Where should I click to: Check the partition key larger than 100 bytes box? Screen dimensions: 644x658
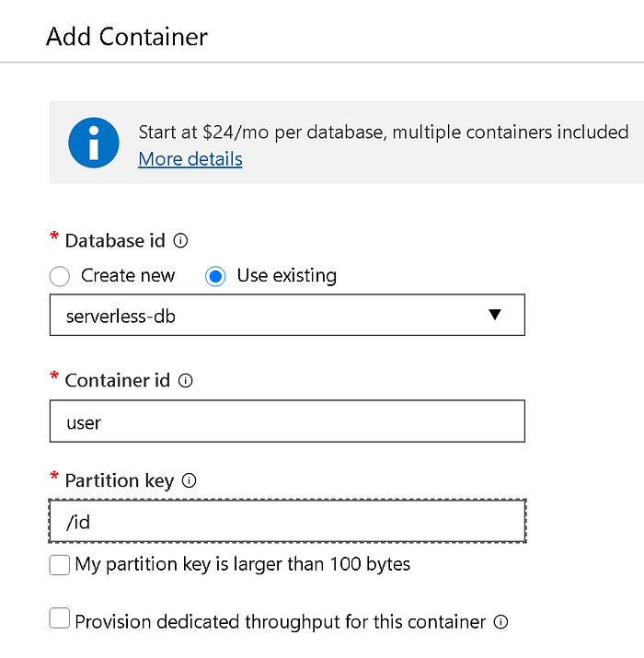click(60, 564)
